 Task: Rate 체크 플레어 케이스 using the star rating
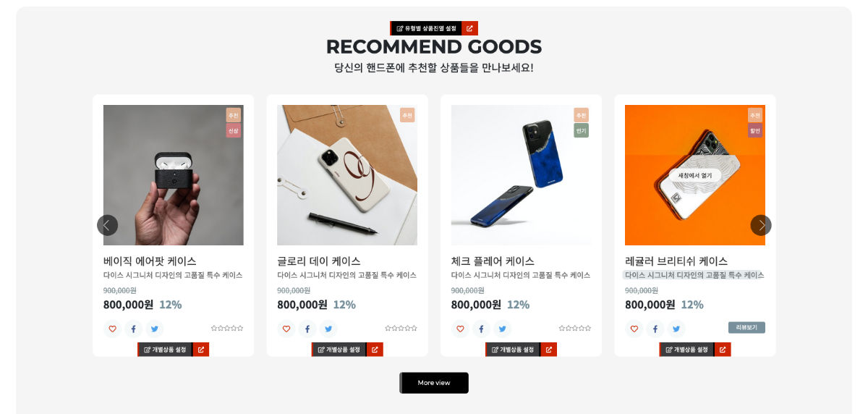(575, 329)
